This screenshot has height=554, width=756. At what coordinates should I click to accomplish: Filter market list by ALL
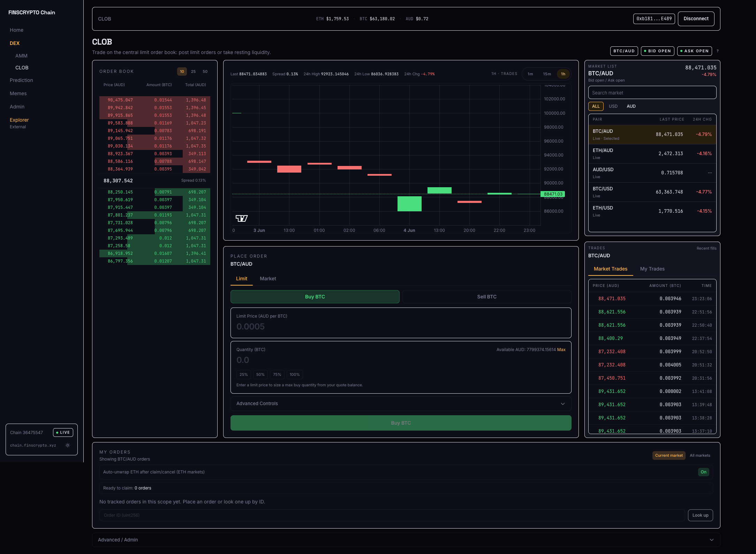click(596, 106)
